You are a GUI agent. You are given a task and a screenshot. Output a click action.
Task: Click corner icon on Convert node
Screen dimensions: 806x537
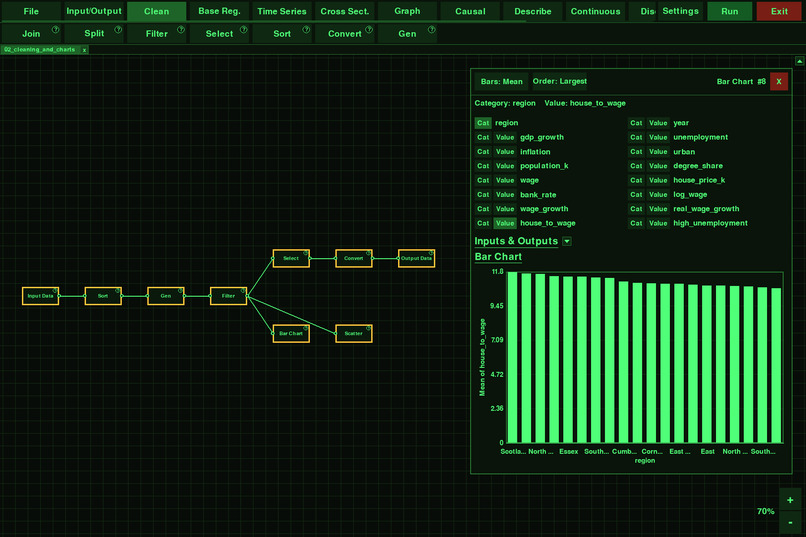[x=369, y=253]
